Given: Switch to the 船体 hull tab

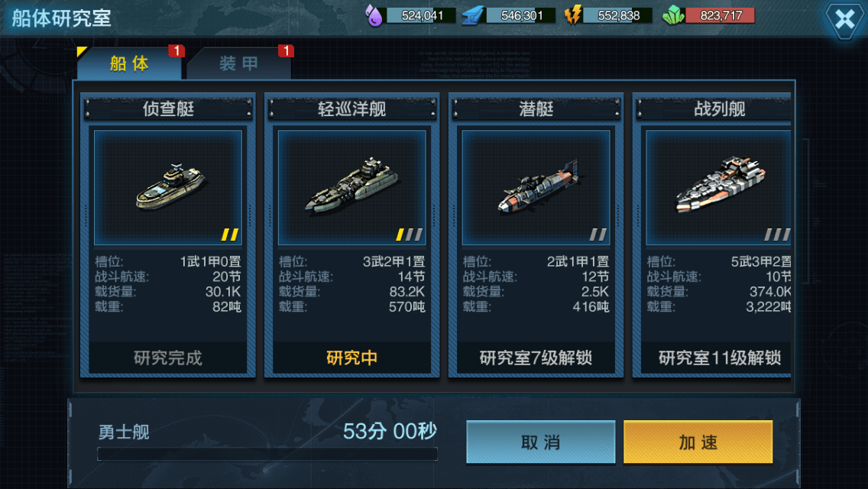Looking at the screenshot, I should [x=130, y=63].
